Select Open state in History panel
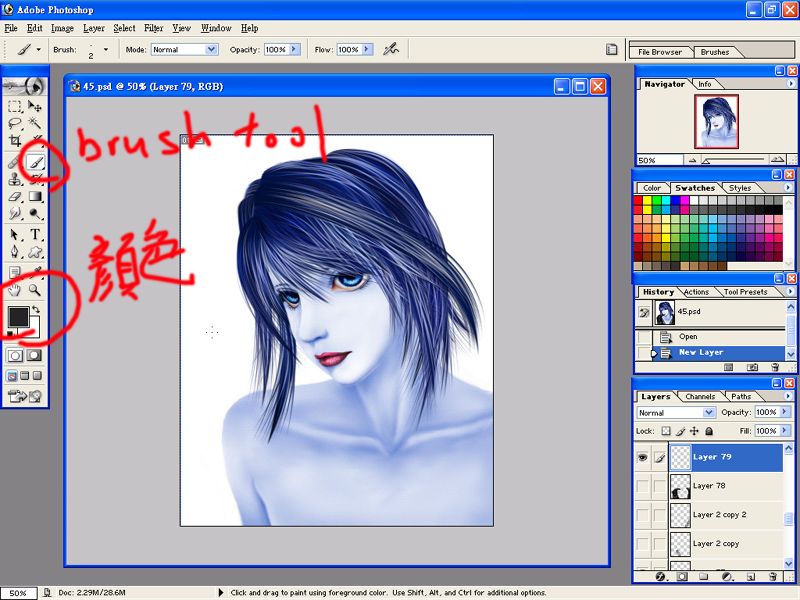The height and width of the screenshot is (600, 800). click(712, 337)
